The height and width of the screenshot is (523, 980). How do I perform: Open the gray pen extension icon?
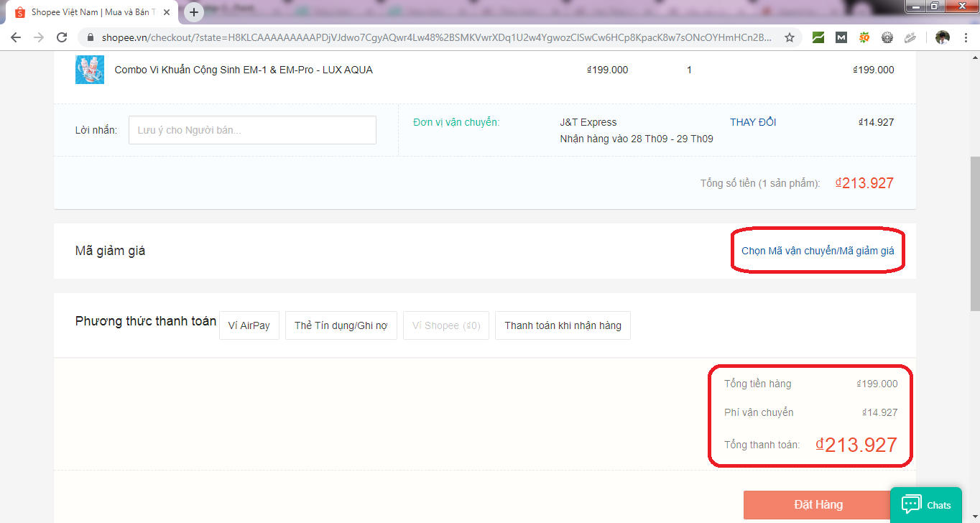910,37
